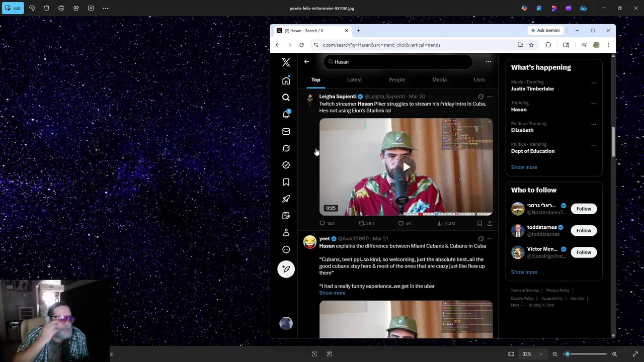The width and height of the screenshot is (644, 362).
Task: Open a new browser tab
Action: [358, 31]
